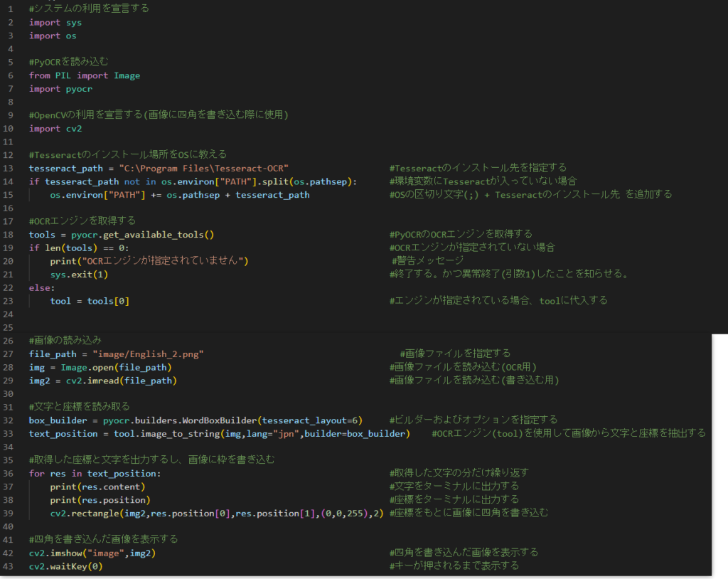Click 'cv2.imshow("image",img2)' line
The height and width of the screenshot is (579, 728).
tap(92, 553)
